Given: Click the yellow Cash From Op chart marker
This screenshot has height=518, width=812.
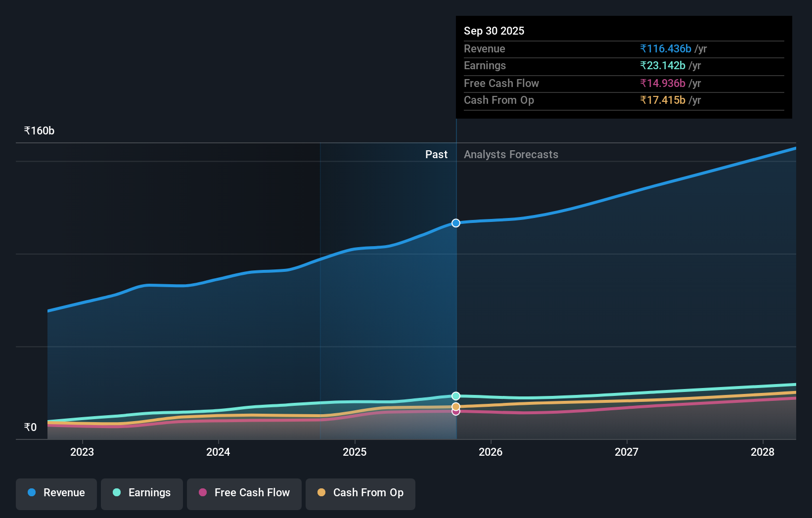Looking at the screenshot, I should [x=455, y=406].
